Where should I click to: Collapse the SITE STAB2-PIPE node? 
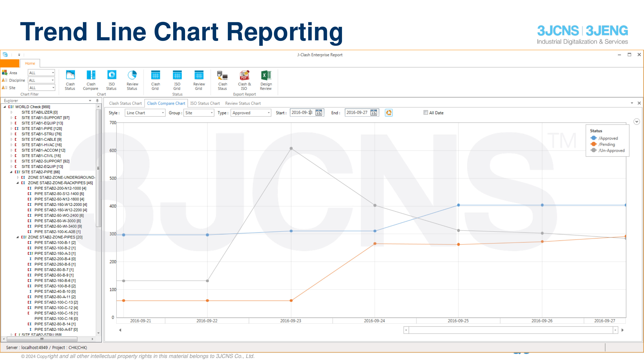(11, 172)
